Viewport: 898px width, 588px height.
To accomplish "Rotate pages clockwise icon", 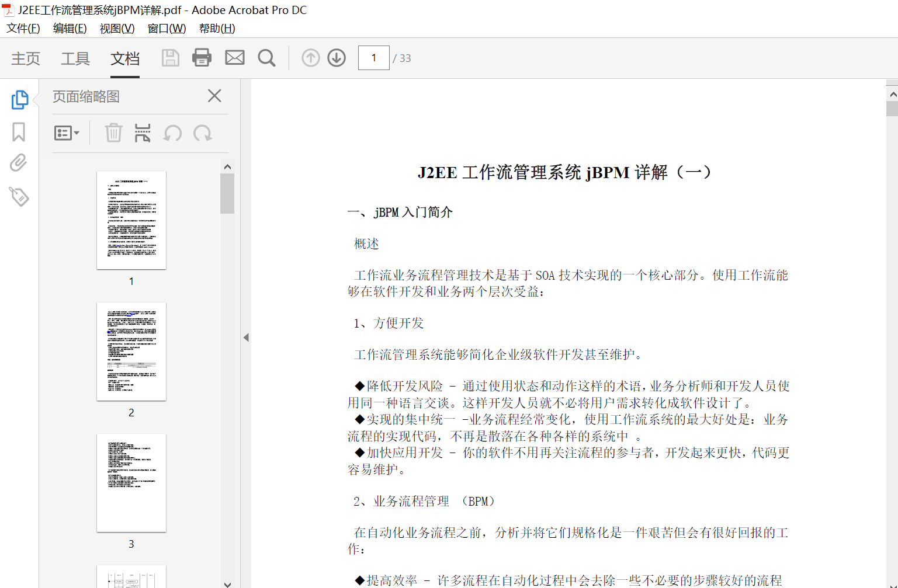I will [203, 133].
